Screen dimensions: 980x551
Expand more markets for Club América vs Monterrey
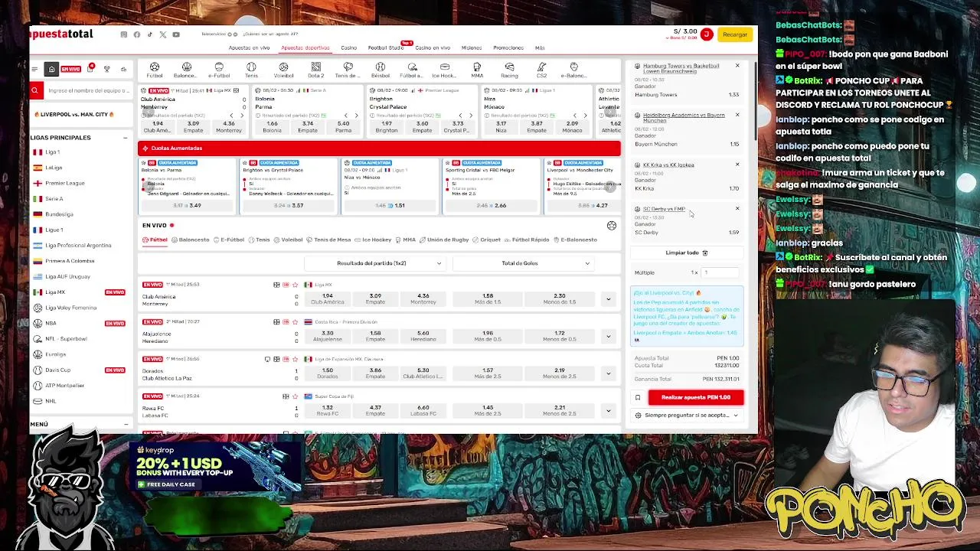[608, 299]
